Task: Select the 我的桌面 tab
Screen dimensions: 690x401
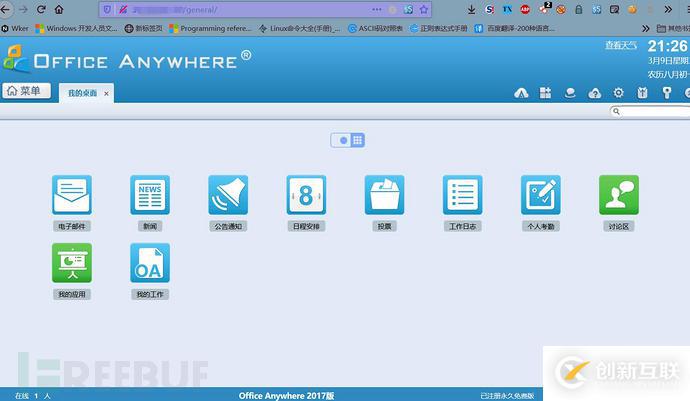Action: (82, 93)
